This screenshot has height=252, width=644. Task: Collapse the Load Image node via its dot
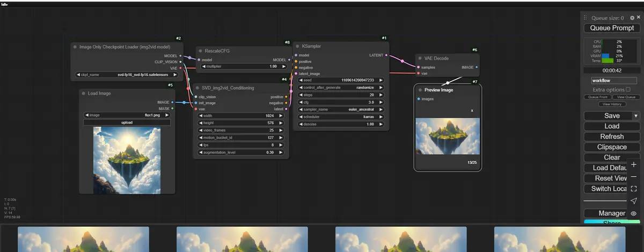pos(83,93)
